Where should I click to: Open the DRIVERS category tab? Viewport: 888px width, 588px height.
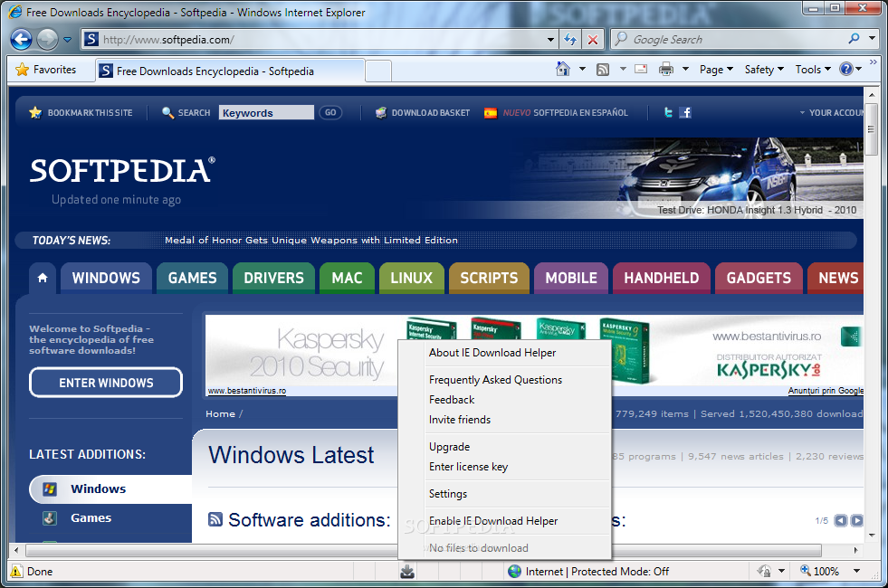273,278
